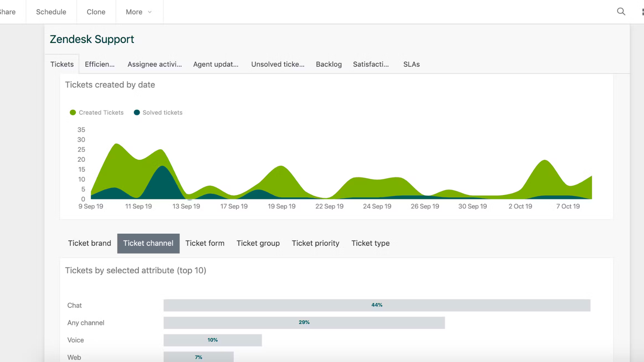Screen dimensions: 644x362
Task: Click the Chat 44% bar
Action: tap(377, 305)
